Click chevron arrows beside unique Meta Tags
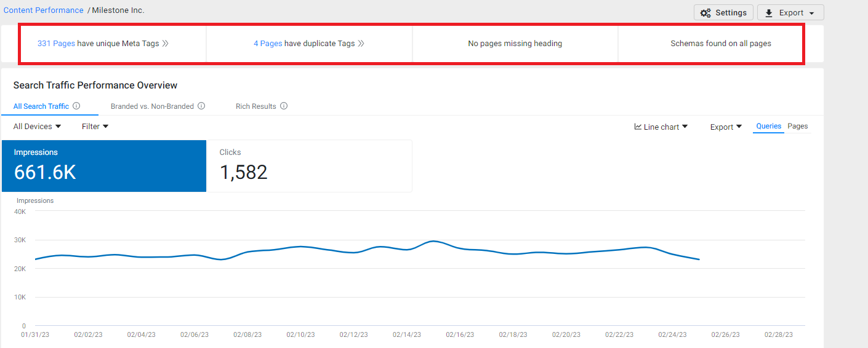 click(x=165, y=44)
